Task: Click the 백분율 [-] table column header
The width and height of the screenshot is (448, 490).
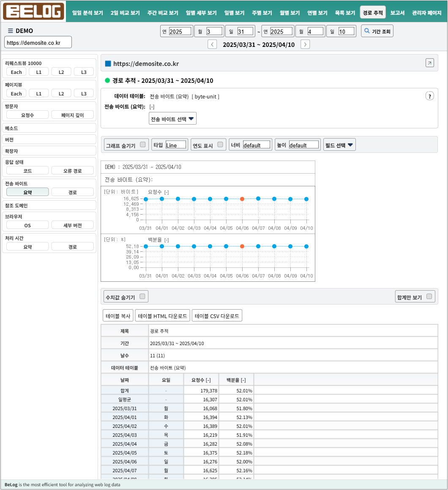Action: coord(236,380)
